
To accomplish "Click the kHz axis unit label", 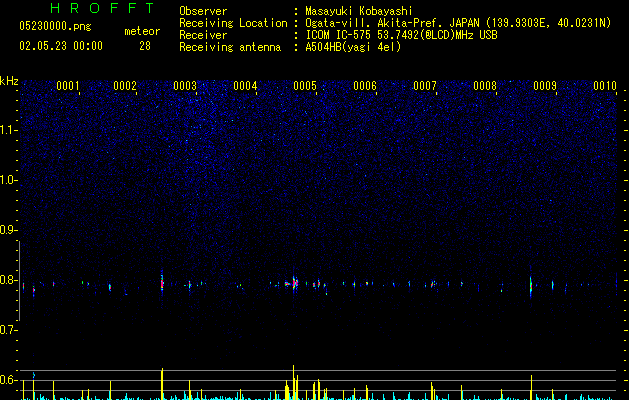I will pyautogui.click(x=9, y=81).
